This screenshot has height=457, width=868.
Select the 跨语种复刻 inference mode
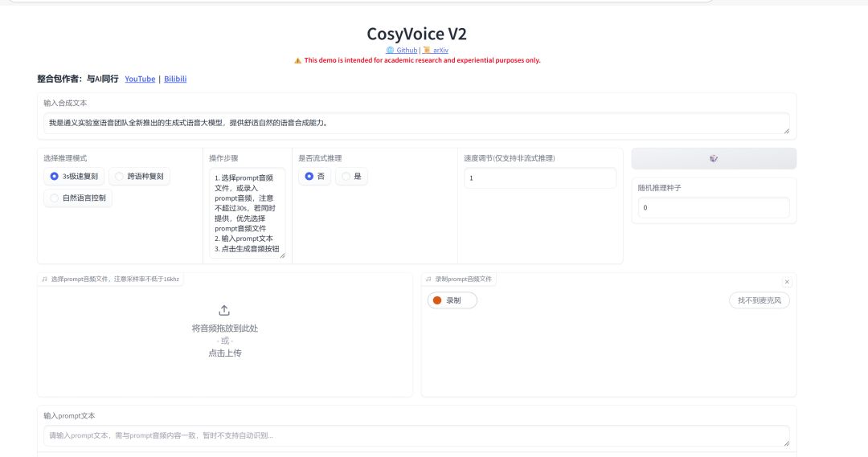139,177
